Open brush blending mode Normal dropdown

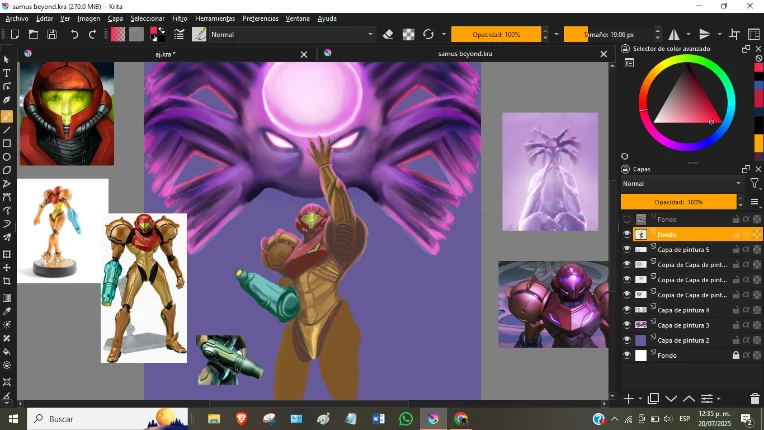(x=292, y=35)
